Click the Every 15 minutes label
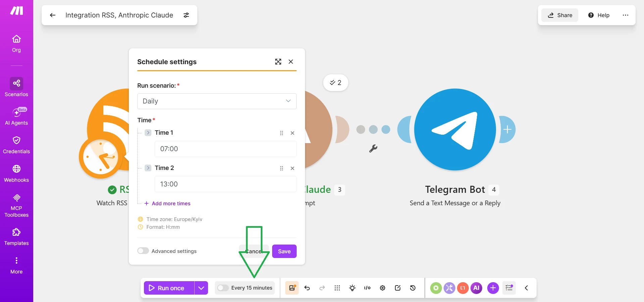 252,288
